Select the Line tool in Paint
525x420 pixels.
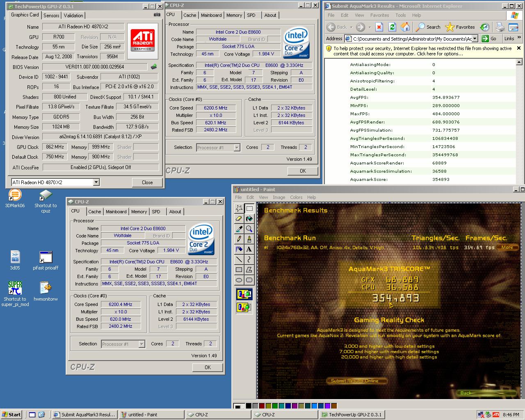(239, 259)
